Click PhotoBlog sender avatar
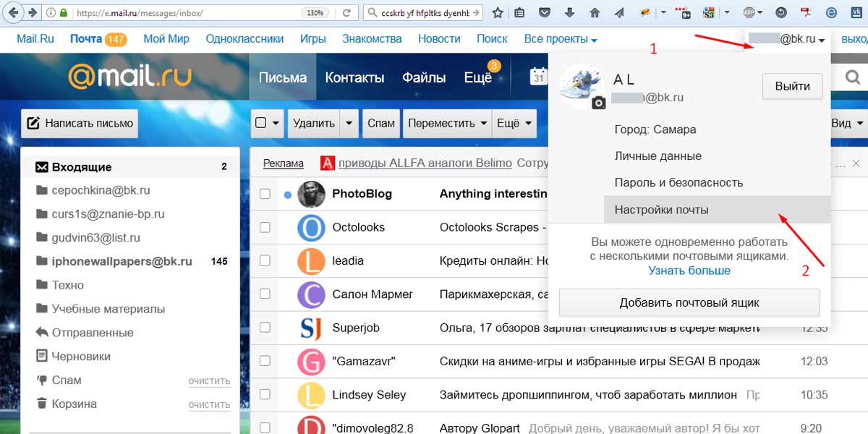 [x=311, y=195]
